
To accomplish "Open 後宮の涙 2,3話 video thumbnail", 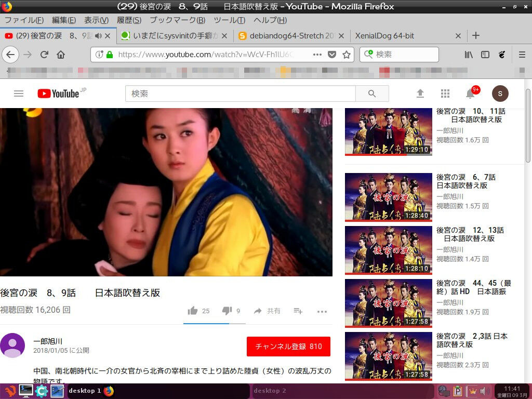I will click(x=389, y=356).
